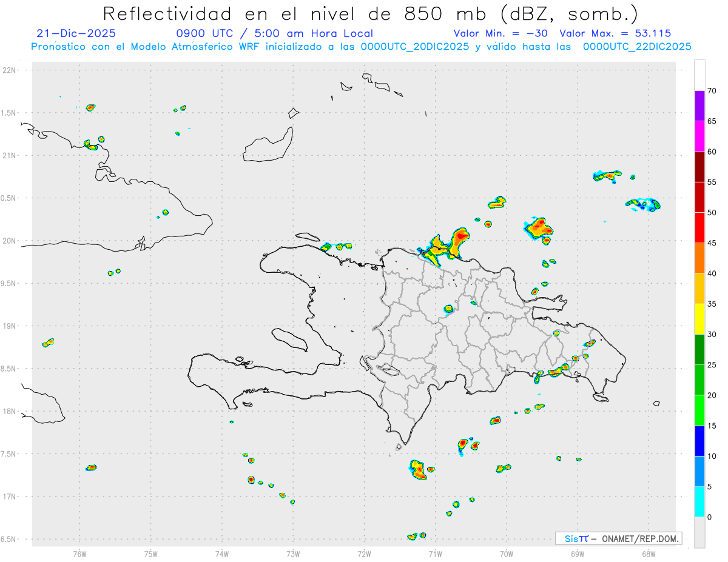This screenshot has height=562, width=728.
Task: Click the orange 40–45 dBZ colorbar segment
Action: point(699,258)
